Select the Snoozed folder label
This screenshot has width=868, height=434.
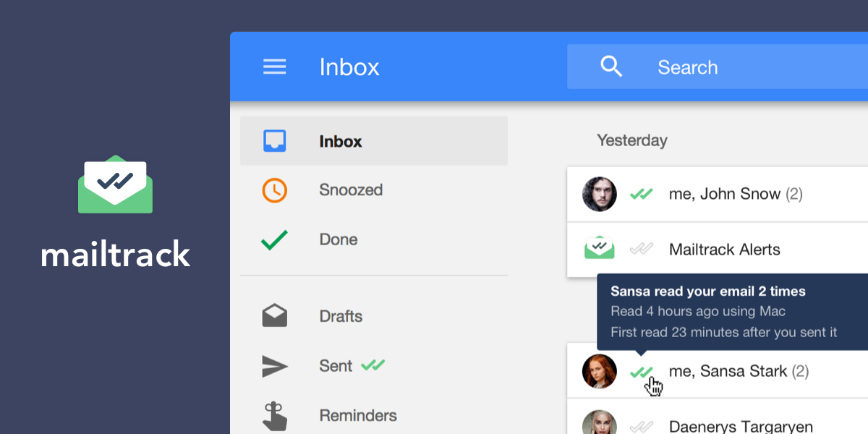click(351, 190)
